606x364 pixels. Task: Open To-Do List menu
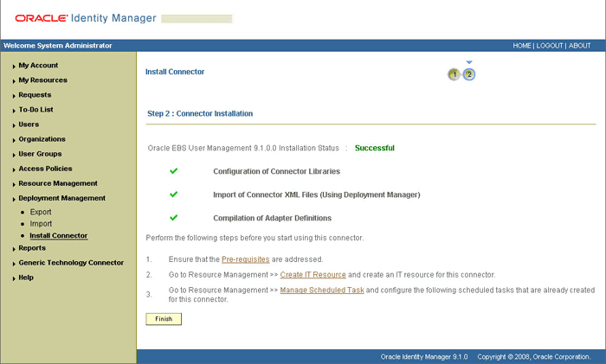click(x=36, y=109)
